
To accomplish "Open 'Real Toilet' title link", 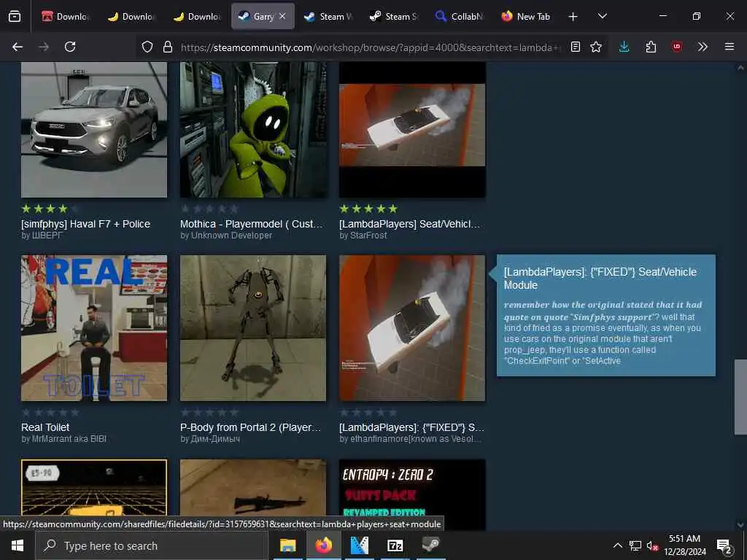I will pos(45,427).
